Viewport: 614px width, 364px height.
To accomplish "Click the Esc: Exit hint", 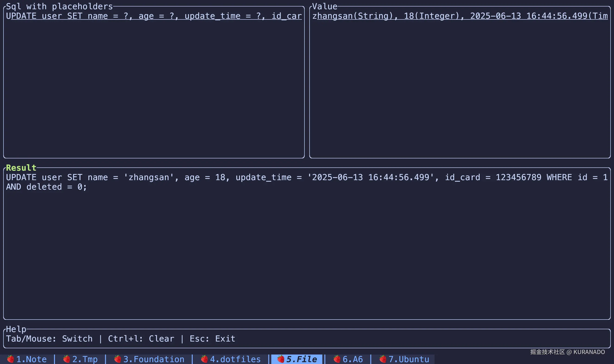I will 212,339.
